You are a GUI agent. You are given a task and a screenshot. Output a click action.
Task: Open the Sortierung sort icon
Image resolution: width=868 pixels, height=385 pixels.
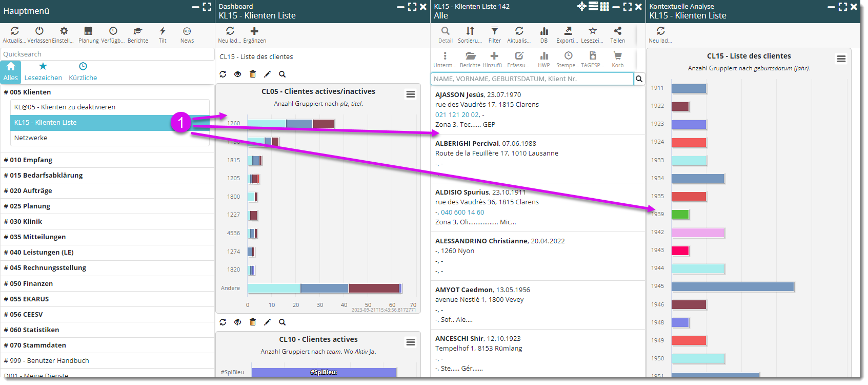(470, 31)
